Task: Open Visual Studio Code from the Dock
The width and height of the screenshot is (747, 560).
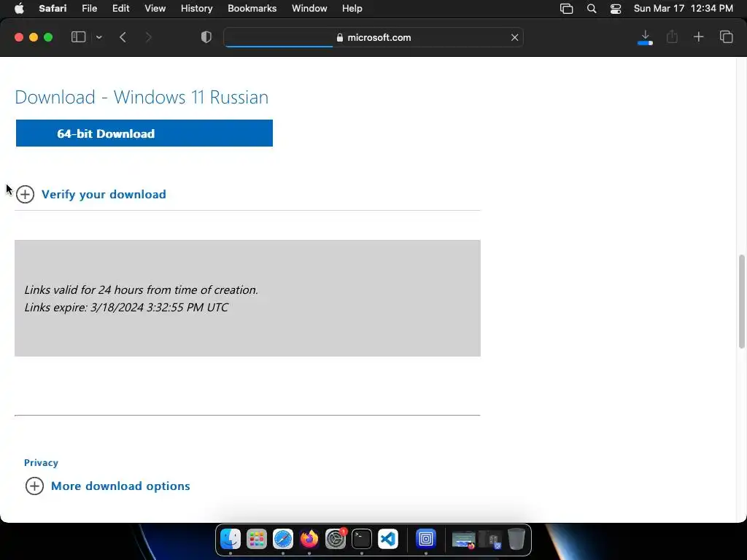Action: pos(388,539)
